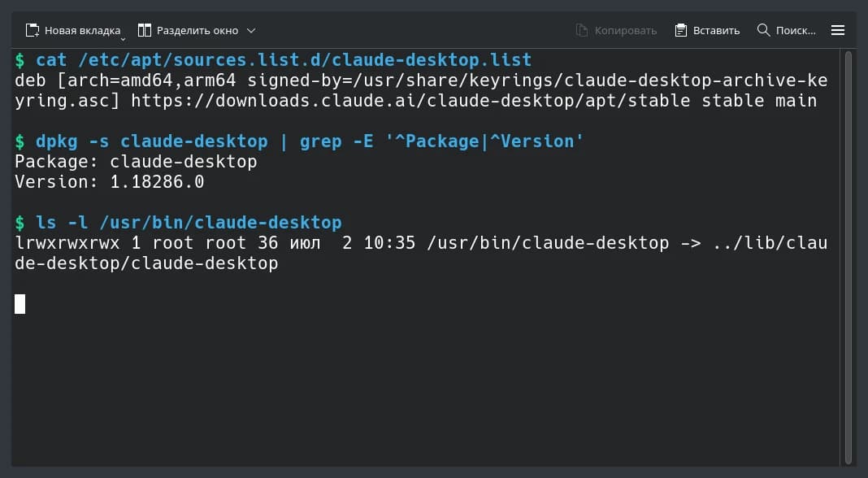Click the Version: 1.18286.0 line
The image size is (868, 478).
(x=109, y=181)
